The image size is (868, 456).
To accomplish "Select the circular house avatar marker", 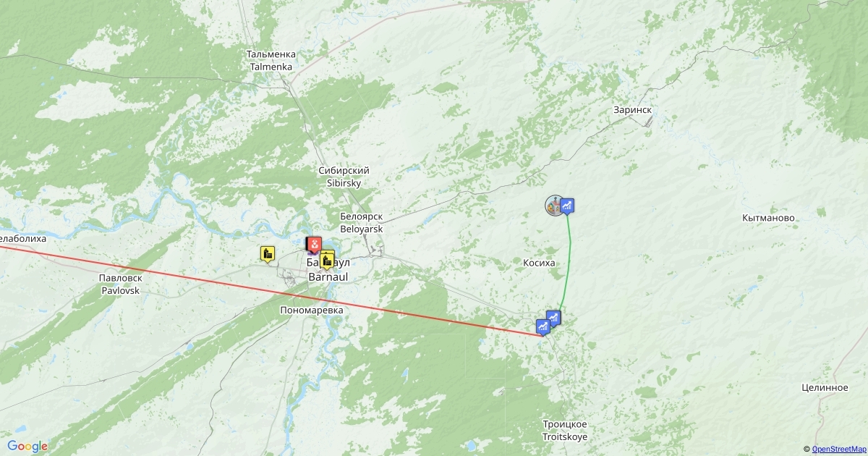I will coord(554,206).
